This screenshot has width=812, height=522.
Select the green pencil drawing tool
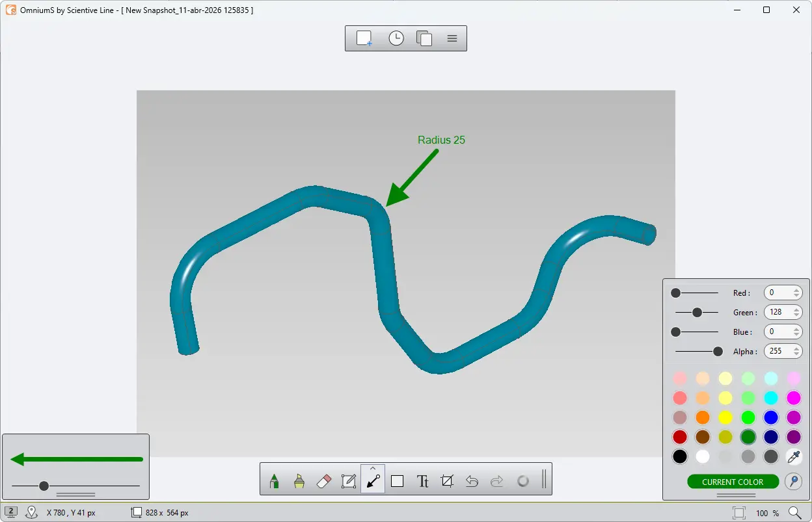(274, 481)
